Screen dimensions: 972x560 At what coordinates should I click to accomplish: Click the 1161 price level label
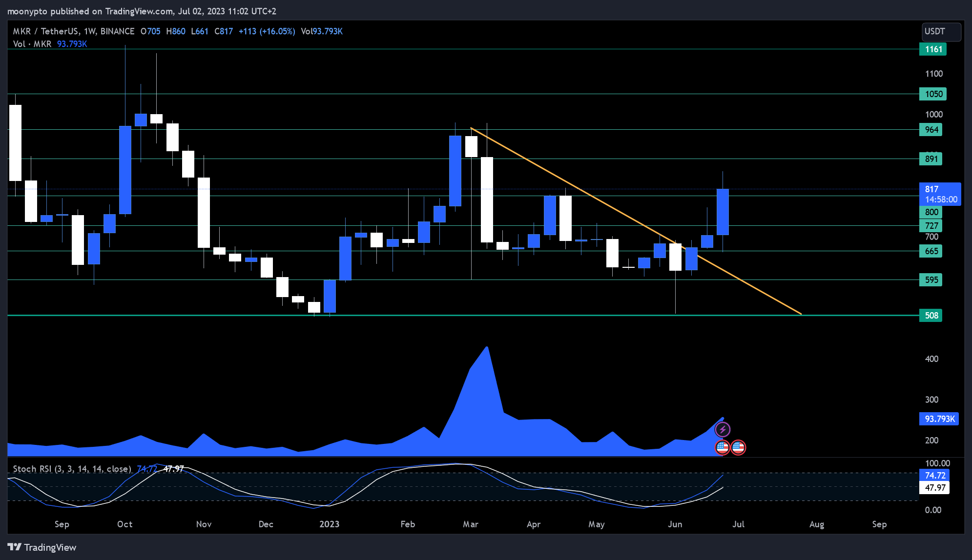(933, 49)
